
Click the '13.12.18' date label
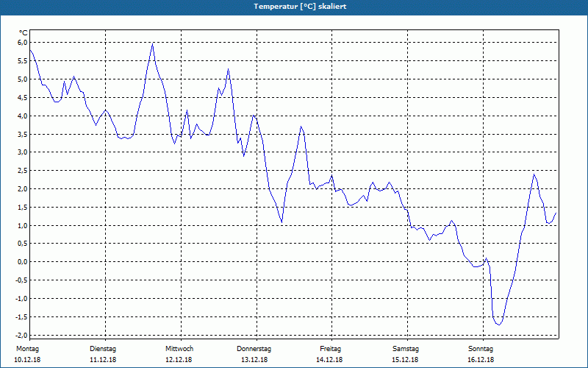[254, 360]
